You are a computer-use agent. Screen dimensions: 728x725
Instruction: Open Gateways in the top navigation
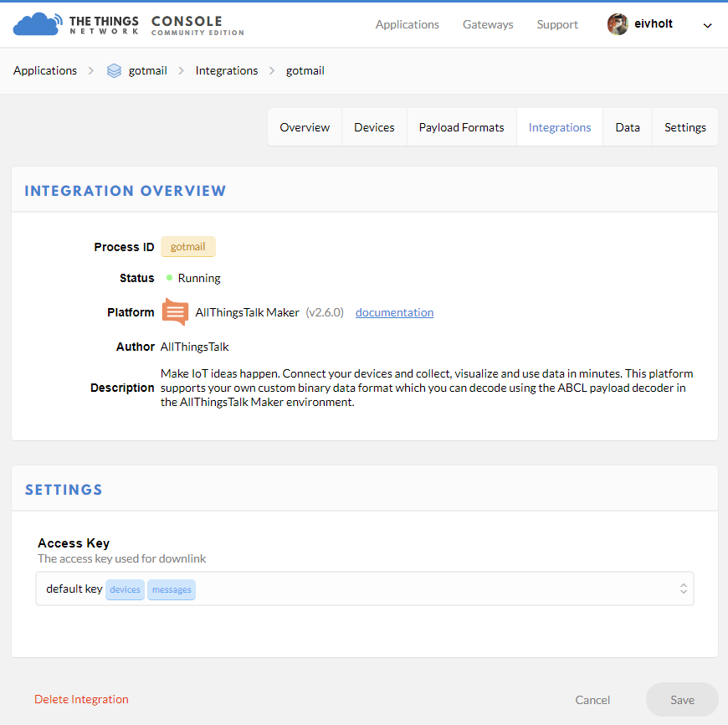tap(488, 24)
